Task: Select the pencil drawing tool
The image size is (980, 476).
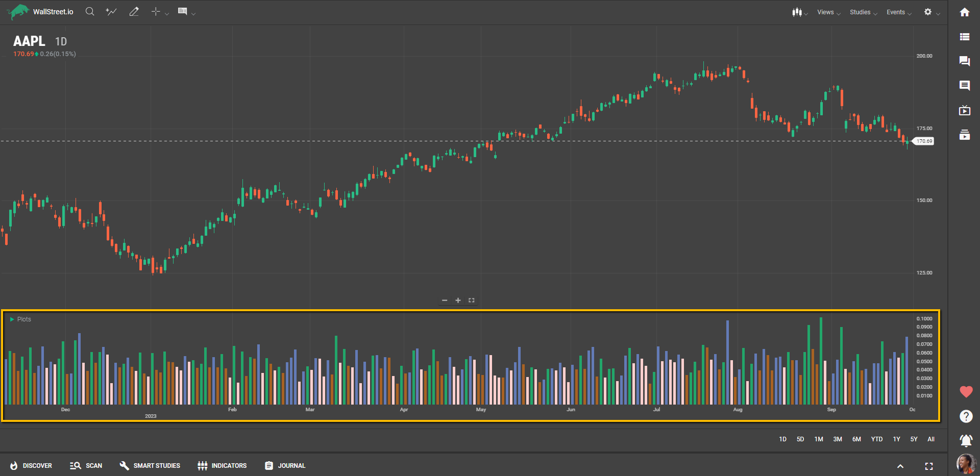Action: [134, 12]
